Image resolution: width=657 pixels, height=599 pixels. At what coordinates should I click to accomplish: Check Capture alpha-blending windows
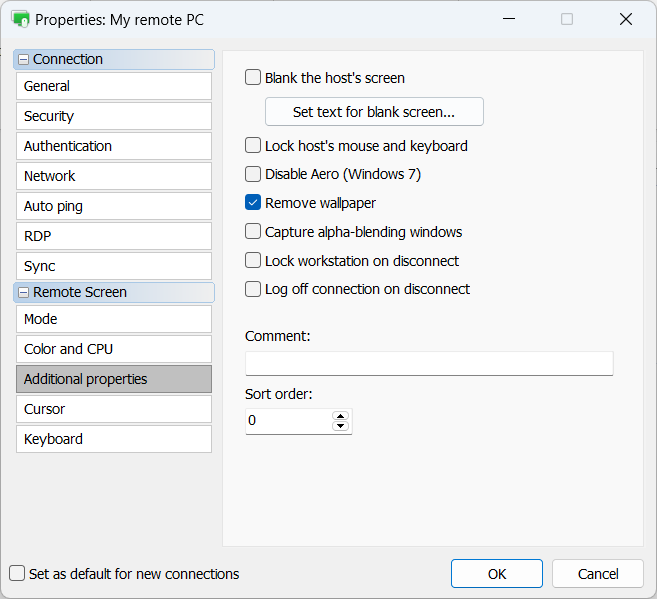[x=253, y=232]
